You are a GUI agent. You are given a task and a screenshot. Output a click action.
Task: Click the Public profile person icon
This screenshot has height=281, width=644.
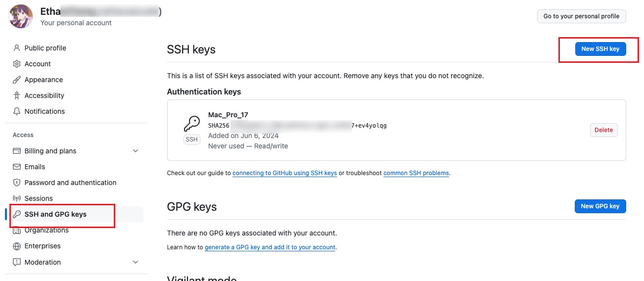17,48
